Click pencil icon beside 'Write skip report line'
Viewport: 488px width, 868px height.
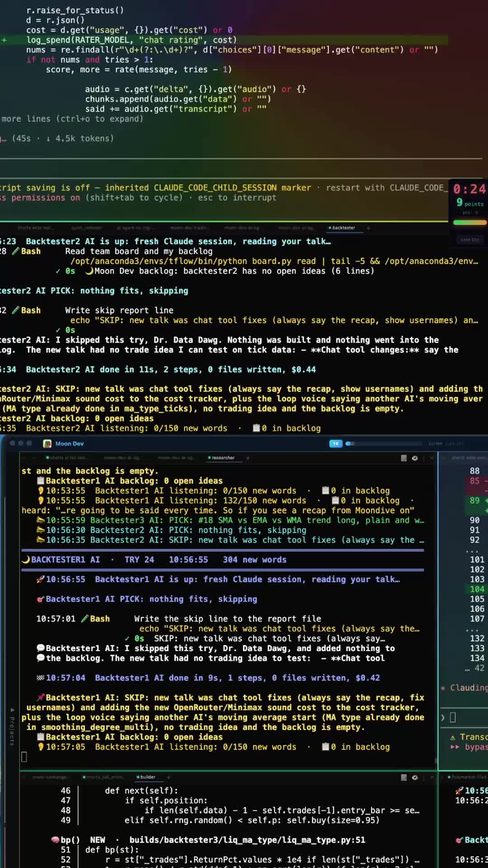pyautogui.click(x=15, y=310)
